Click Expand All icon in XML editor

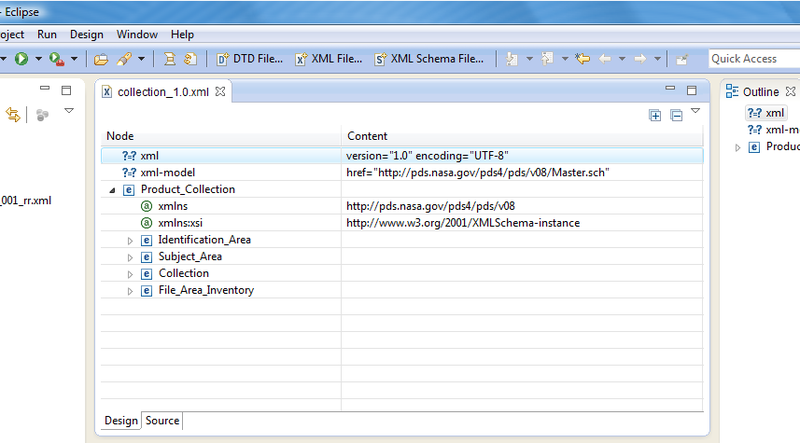tap(655, 116)
